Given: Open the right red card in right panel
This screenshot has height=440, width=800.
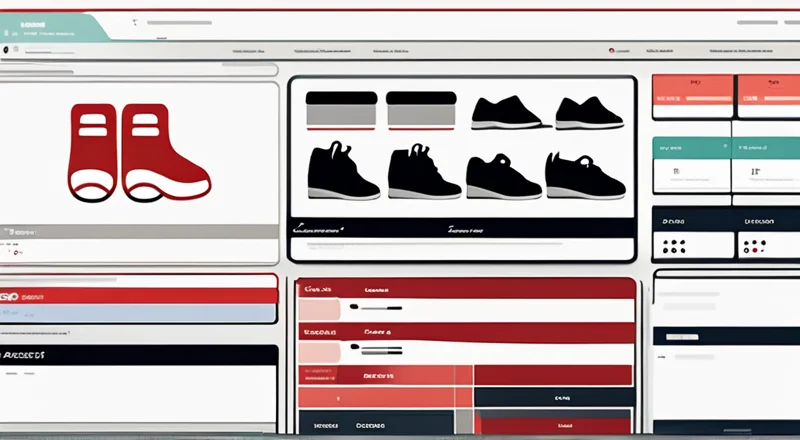Looking at the screenshot, I should [x=768, y=97].
